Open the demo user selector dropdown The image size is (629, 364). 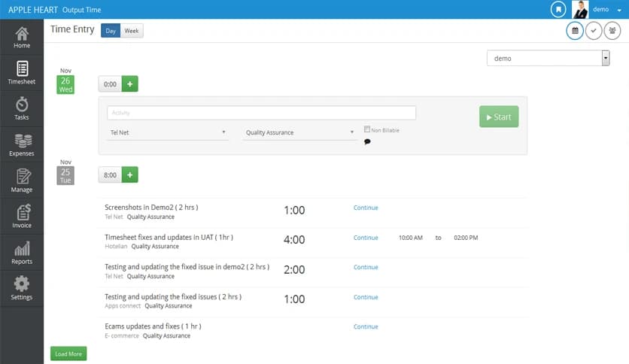click(548, 59)
